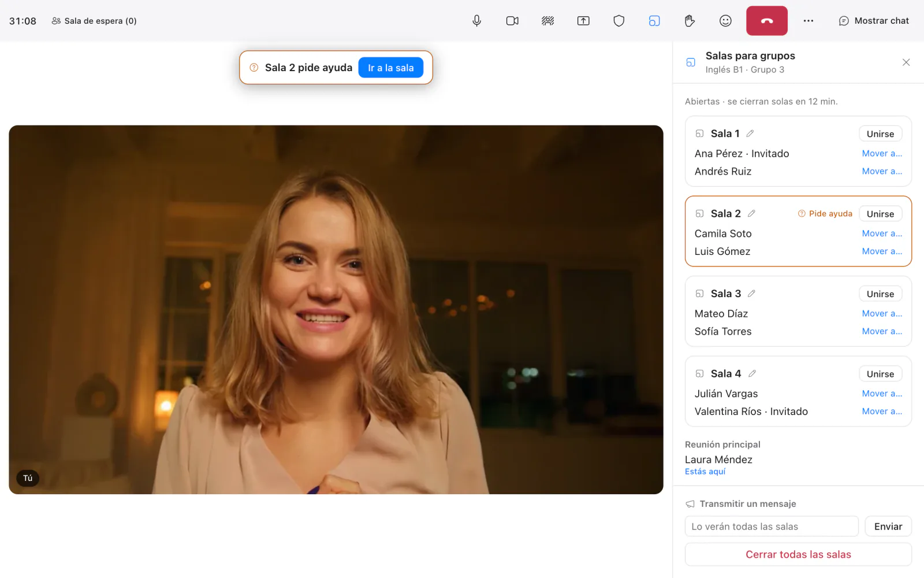Mute the microphone
The height and width of the screenshot is (578, 924).
476,21
